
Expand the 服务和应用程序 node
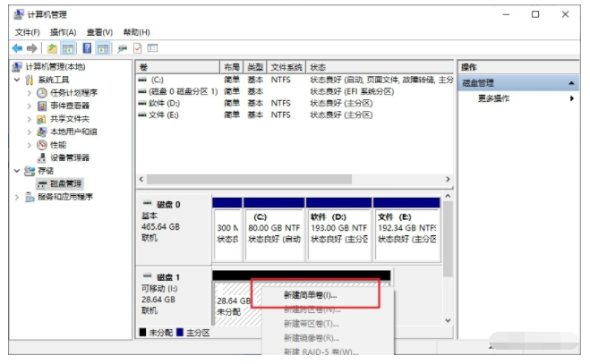pyautogui.click(x=17, y=197)
